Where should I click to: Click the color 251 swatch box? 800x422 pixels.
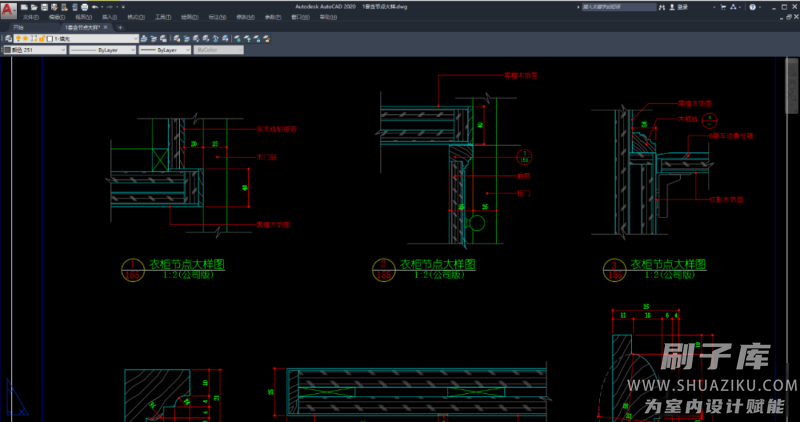click(8, 49)
